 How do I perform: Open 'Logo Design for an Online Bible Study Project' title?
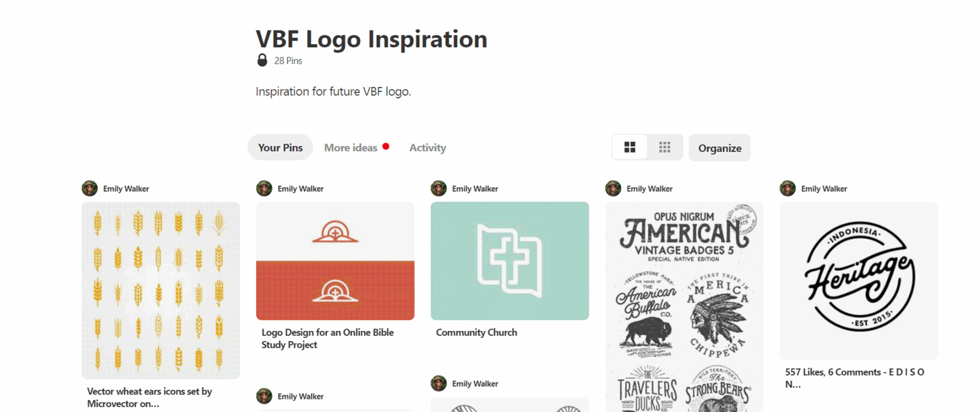327,339
